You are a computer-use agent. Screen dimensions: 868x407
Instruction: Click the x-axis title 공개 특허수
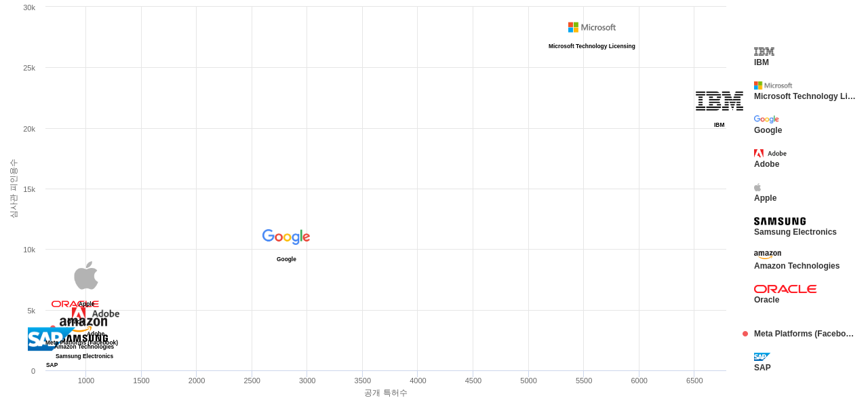(x=386, y=393)
